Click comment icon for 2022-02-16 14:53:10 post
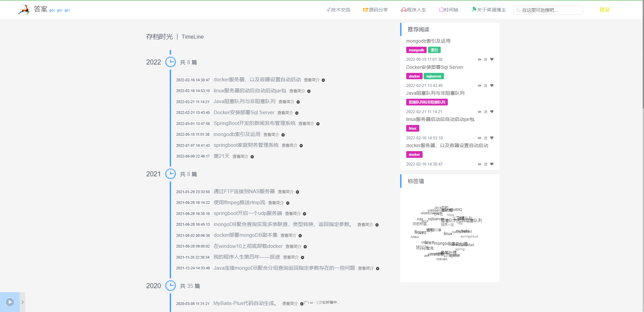The height and width of the screenshot is (312, 644). tap(486, 138)
